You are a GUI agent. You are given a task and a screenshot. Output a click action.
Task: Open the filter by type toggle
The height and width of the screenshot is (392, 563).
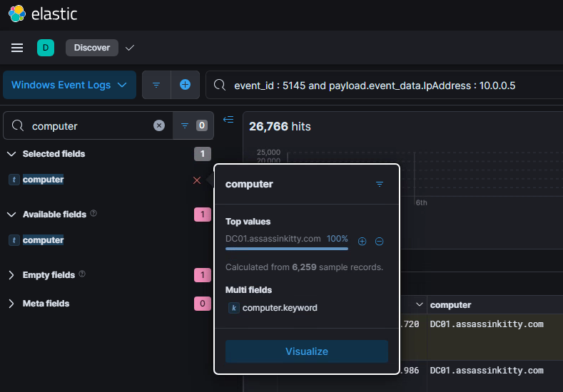click(x=192, y=125)
